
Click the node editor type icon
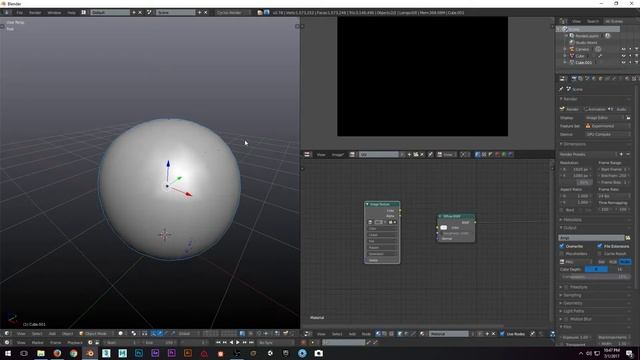click(307, 334)
